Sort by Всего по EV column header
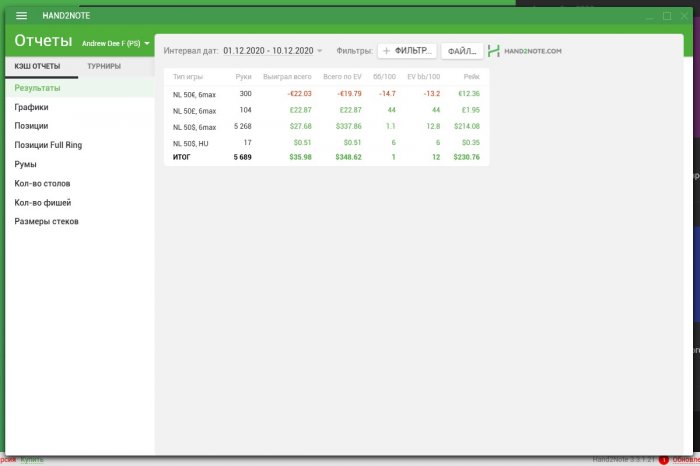 [x=342, y=77]
